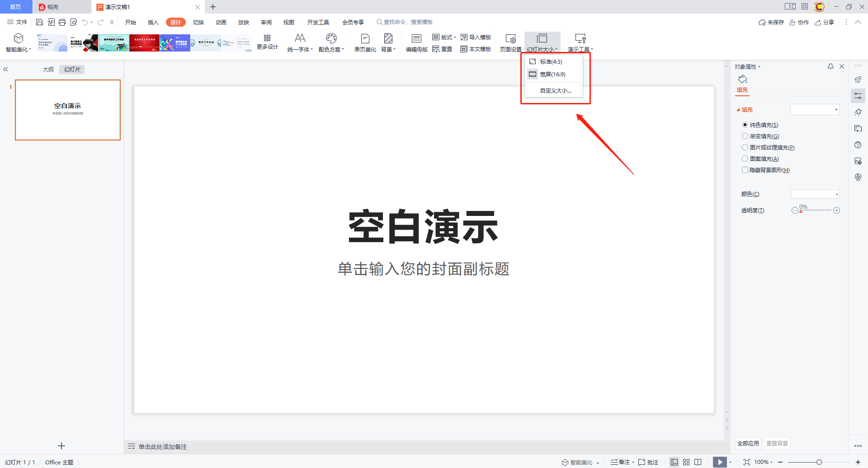Open 编辑母版 edit master view
This screenshot has height=468, width=868.
[416, 43]
